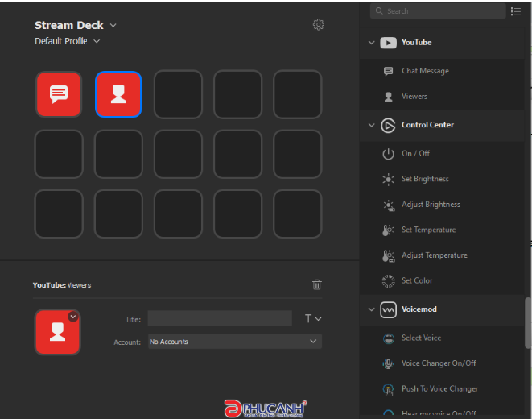Screen dimensions: 532x419
Task: Select the Viewers action in the list
Action: [442, 97]
